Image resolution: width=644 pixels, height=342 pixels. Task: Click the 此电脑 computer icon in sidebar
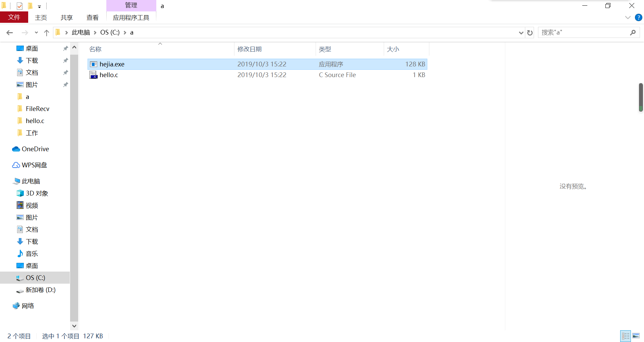(16, 181)
